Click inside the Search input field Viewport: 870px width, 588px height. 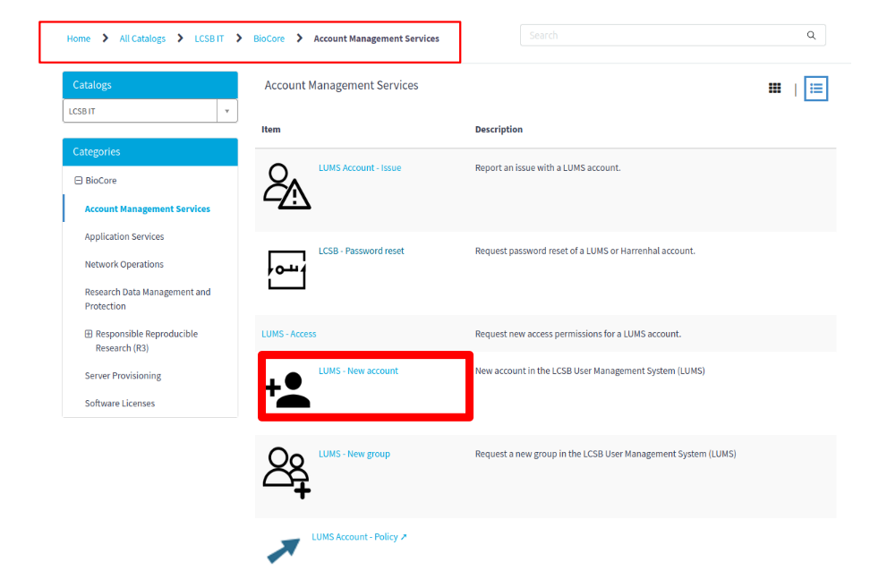click(662, 36)
